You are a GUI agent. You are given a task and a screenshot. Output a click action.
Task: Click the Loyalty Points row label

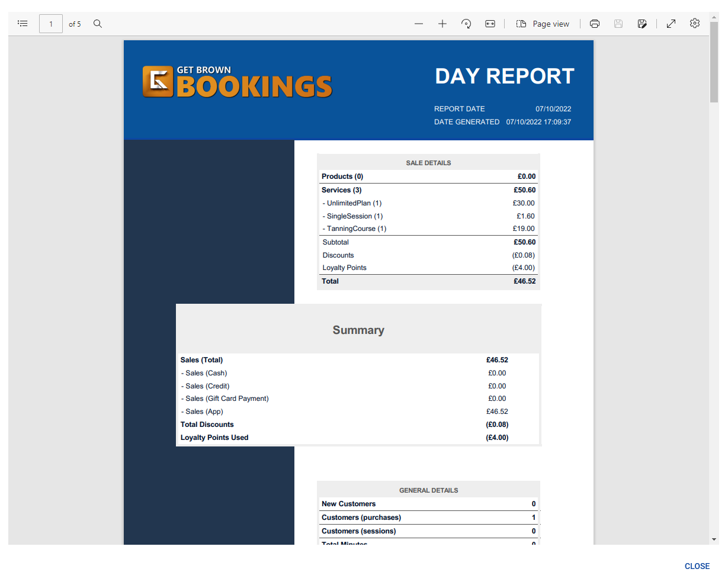point(344,268)
